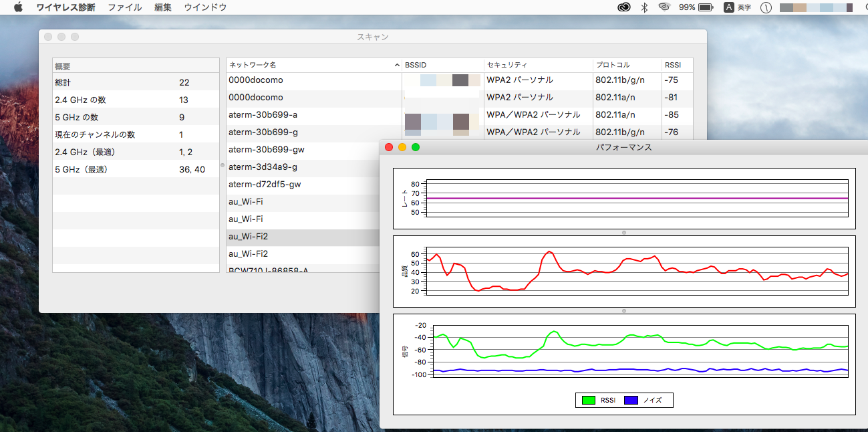Click the blue ノイズ legend swatch
Image resolution: width=868 pixels, height=432 pixels.
click(631, 400)
